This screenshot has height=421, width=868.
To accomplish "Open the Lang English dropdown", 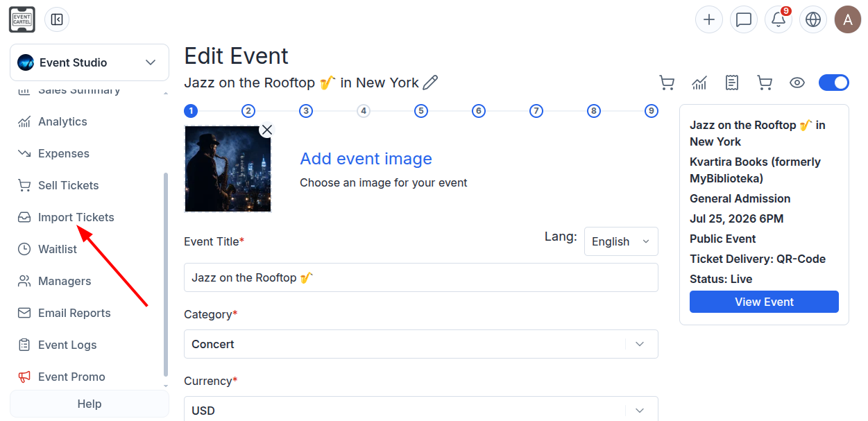I will [x=621, y=241].
